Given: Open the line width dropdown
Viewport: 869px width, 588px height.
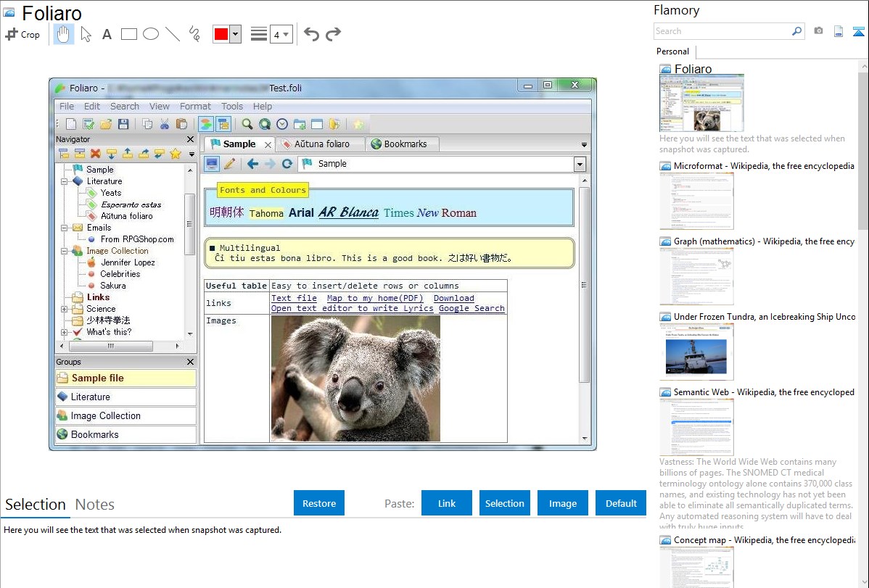Looking at the screenshot, I should [281, 34].
